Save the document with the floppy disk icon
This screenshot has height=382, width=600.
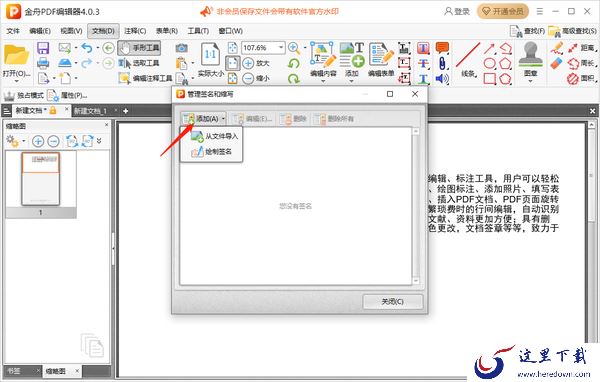point(43,48)
